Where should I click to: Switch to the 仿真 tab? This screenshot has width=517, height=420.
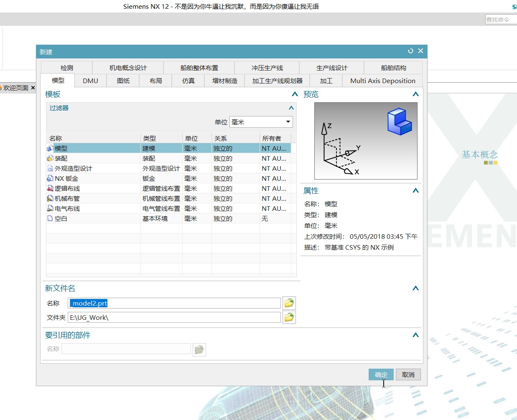(188, 81)
